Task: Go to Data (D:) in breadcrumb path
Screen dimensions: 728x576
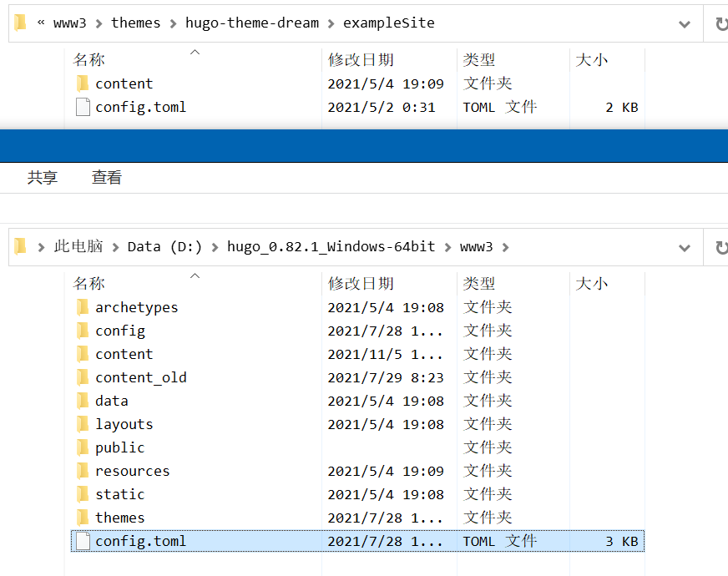Action: coord(164,246)
